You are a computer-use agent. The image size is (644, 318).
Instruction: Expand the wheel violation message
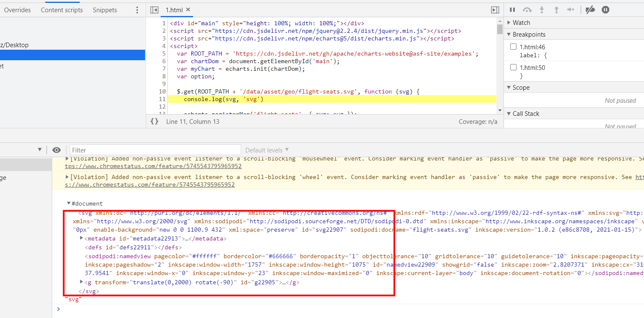click(67, 177)
